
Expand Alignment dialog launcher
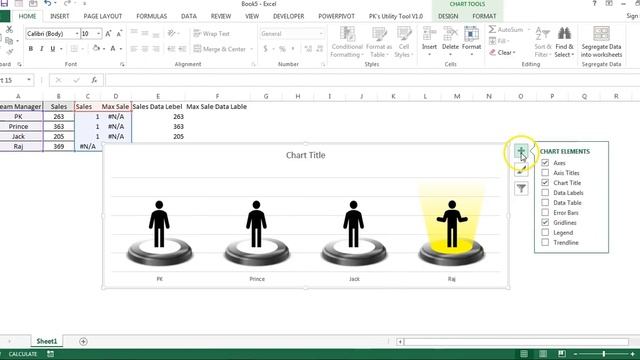(x=253, y=64)
